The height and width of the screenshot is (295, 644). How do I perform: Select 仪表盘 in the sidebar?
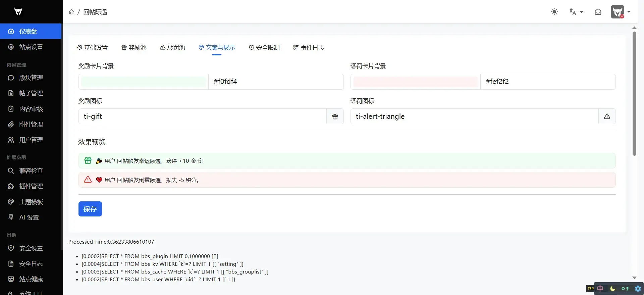pos(31,31)
